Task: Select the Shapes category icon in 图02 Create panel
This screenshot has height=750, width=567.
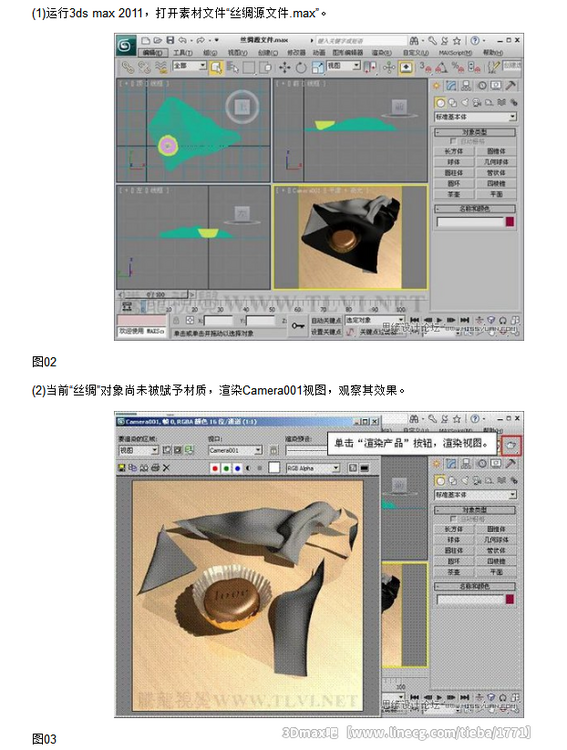Action: (452, 103)
